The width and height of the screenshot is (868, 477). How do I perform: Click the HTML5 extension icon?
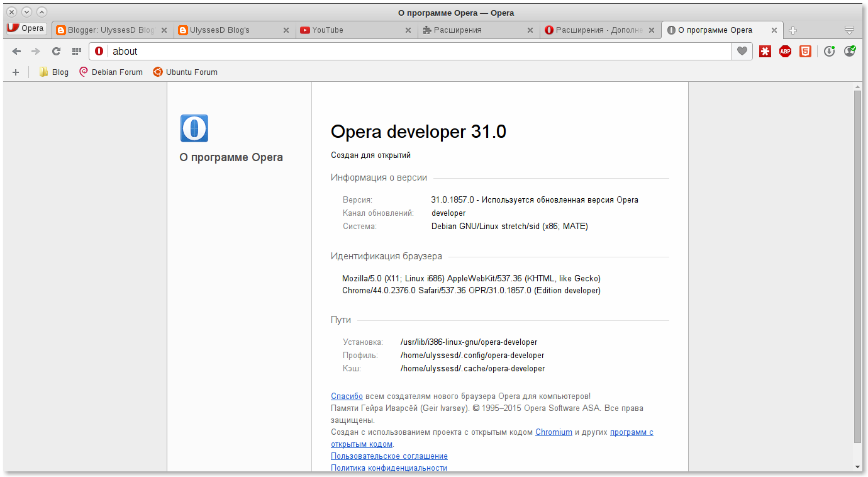pyautogui.click(x=805, y=51)
